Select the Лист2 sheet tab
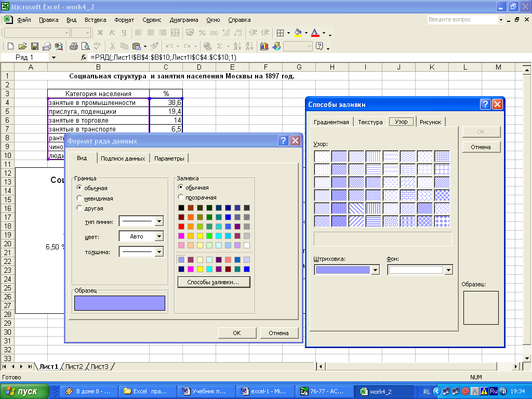This screenshot has height=399, width=532. point(74,366)
